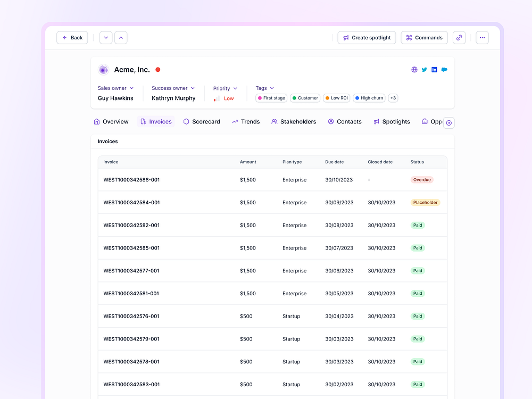
Task: Switch to the Scorecard tab
Action: click(x=202, y=122)
